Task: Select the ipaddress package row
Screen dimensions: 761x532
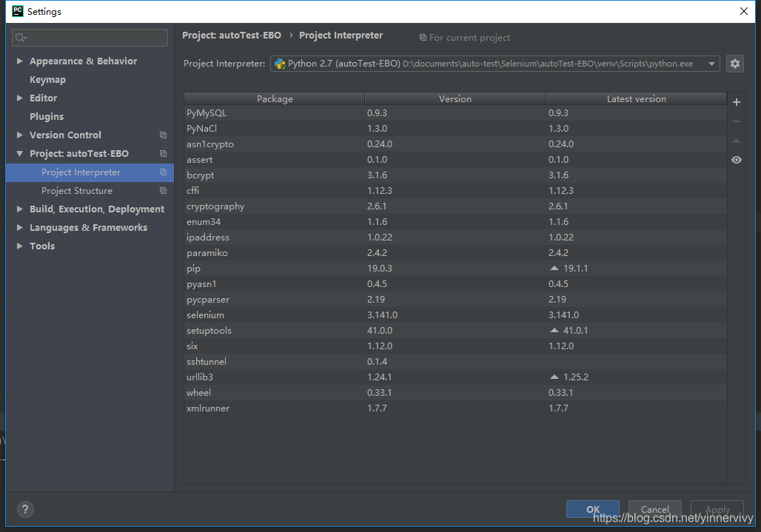Action: 455,238
